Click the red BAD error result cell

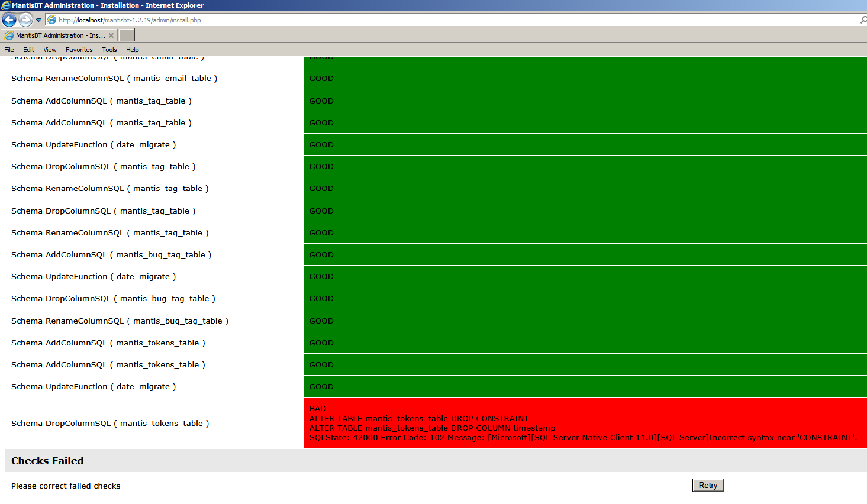tap(585, 423)
